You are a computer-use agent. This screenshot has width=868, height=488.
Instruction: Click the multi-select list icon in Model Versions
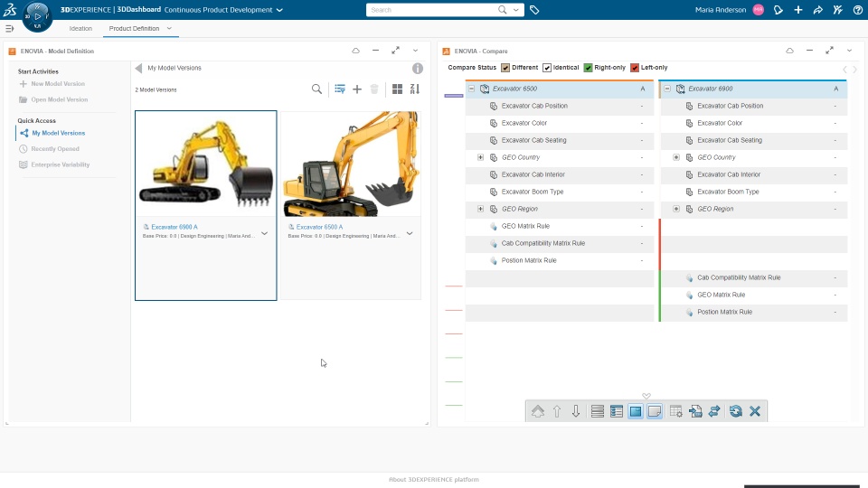(340, 89)
